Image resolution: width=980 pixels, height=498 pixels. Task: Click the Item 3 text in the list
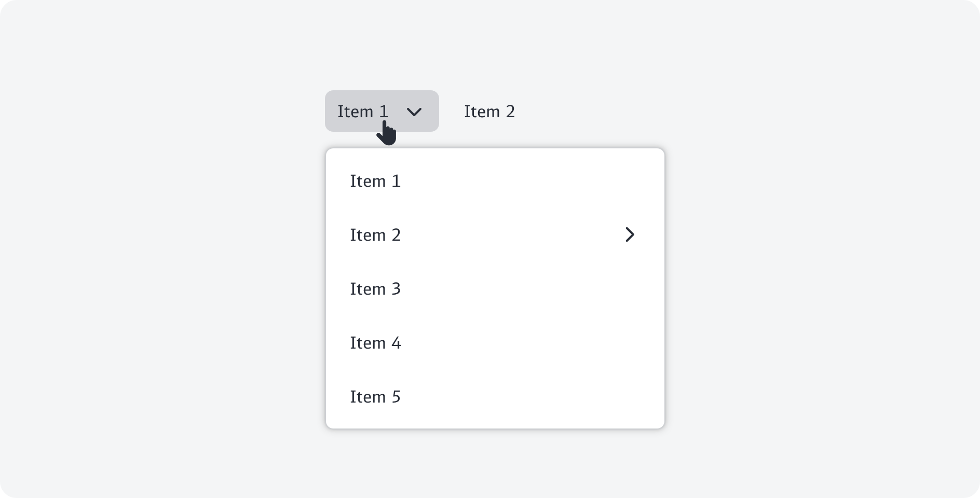point(375,289)
